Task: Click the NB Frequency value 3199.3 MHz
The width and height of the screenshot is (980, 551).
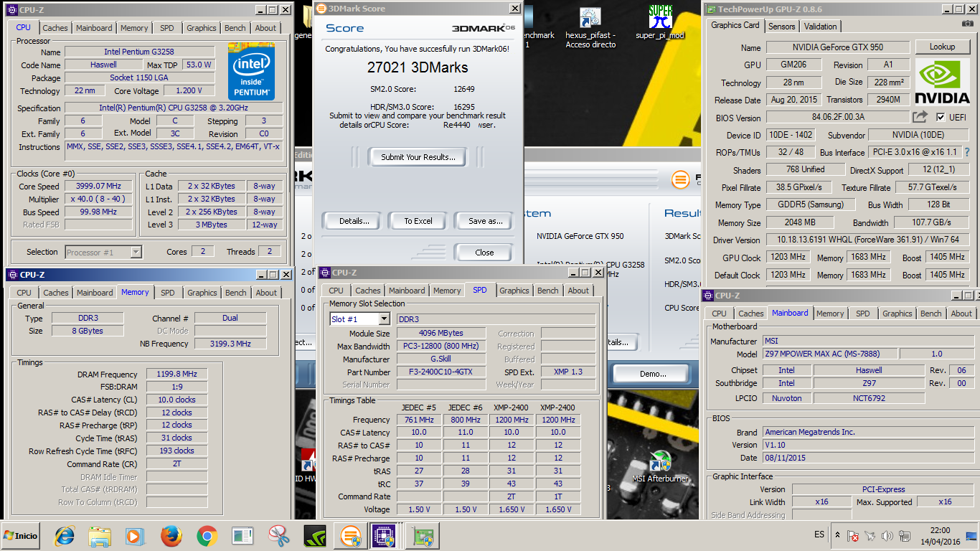Action: point(230,344)
